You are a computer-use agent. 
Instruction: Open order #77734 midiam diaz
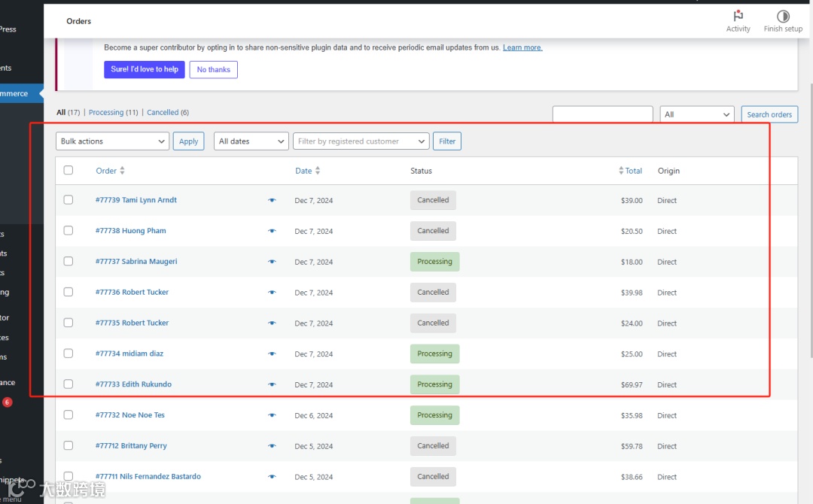129,354
